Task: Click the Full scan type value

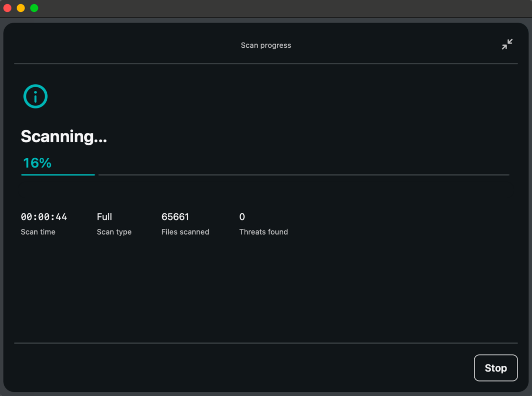Action: point(104,217)
